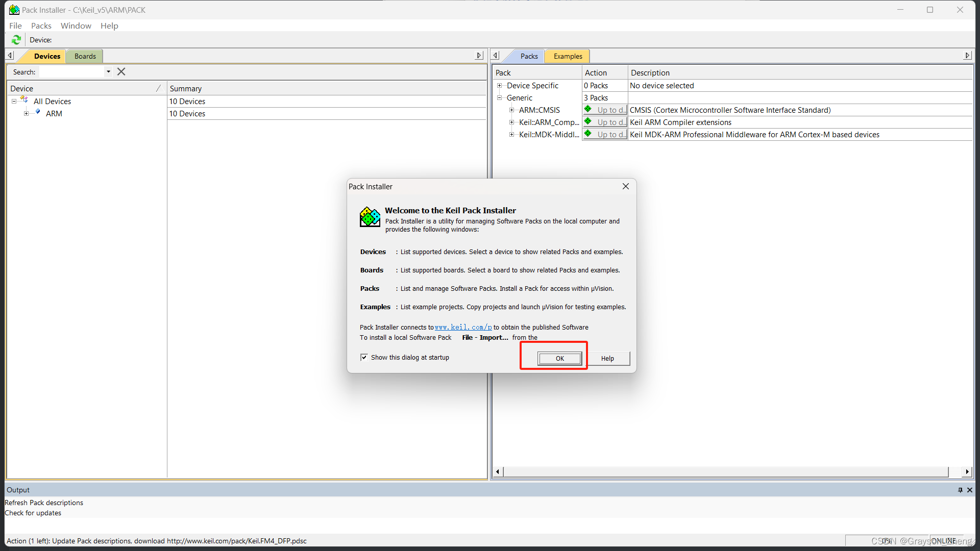Close the Output panel
The image size is (980, 551).
tap(970, 490)
